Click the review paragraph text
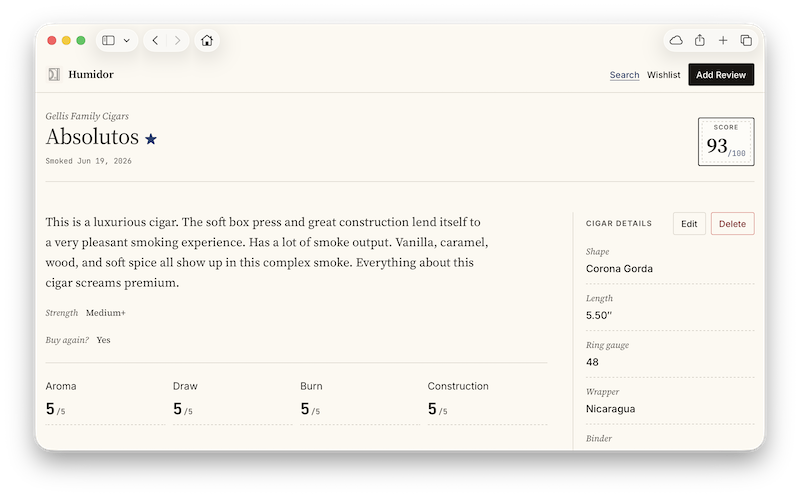 tap(267, 252)
